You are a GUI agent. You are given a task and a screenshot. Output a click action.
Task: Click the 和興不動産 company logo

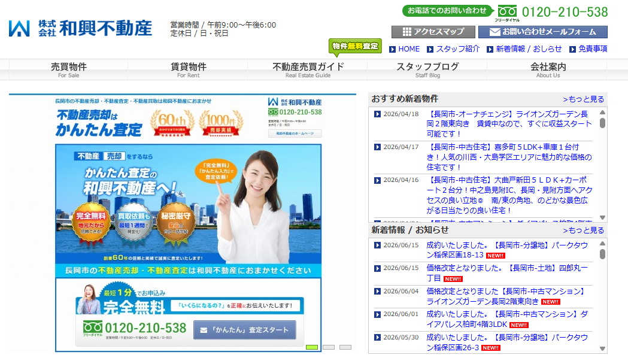point(80,28)
